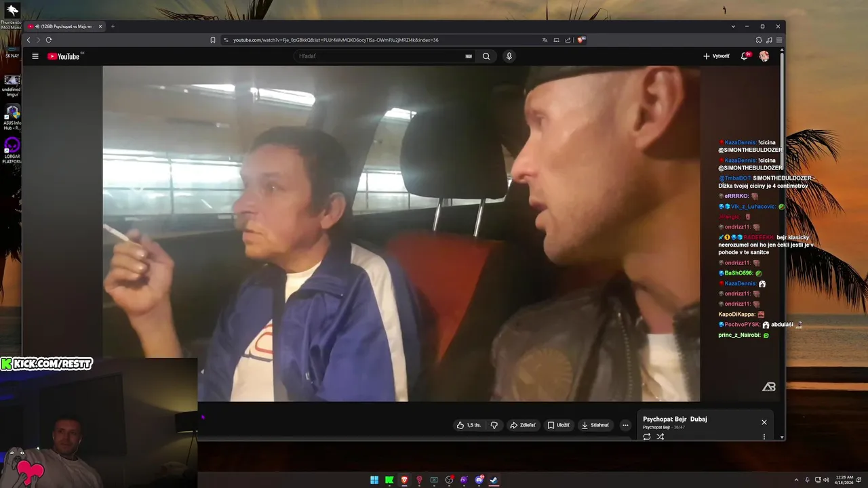The height and width of the screenshot is (488, 868).
Task: Click the princ_z_Nairobi chat username
Action: tap(740, 335)
